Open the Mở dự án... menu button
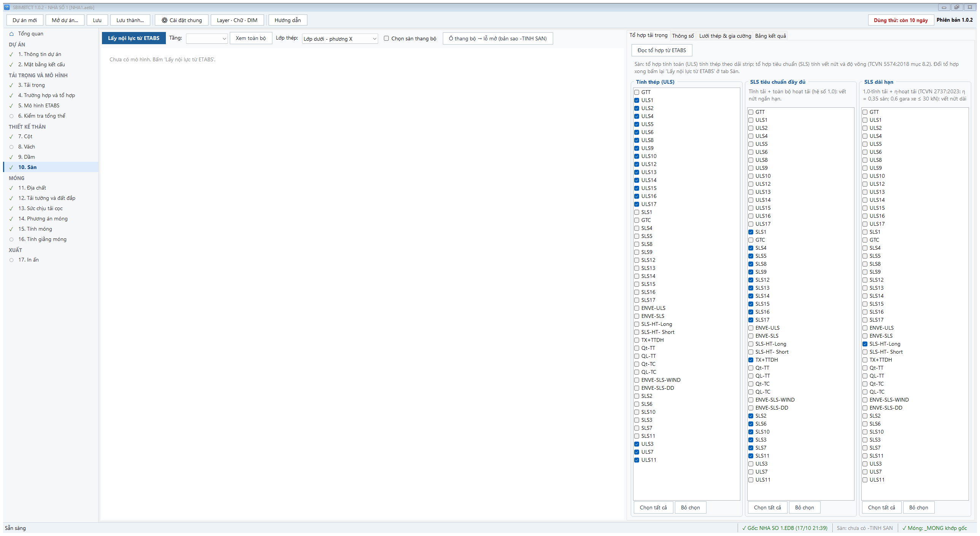Screen dimensions: 980x536 click(x=65, y=20)
